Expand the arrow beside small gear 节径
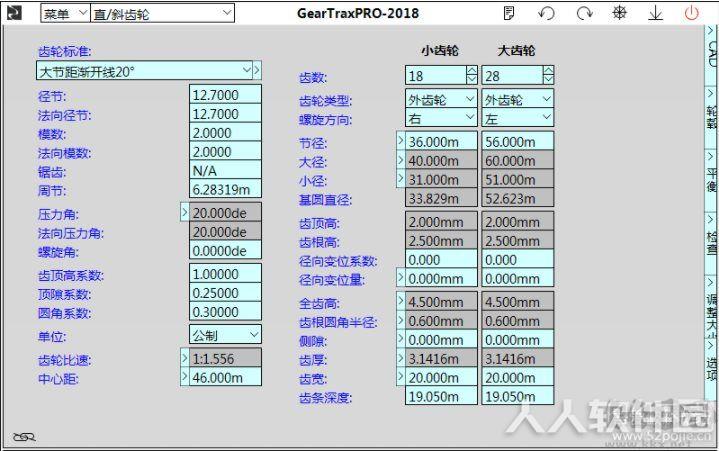 [x=400, y=140]
